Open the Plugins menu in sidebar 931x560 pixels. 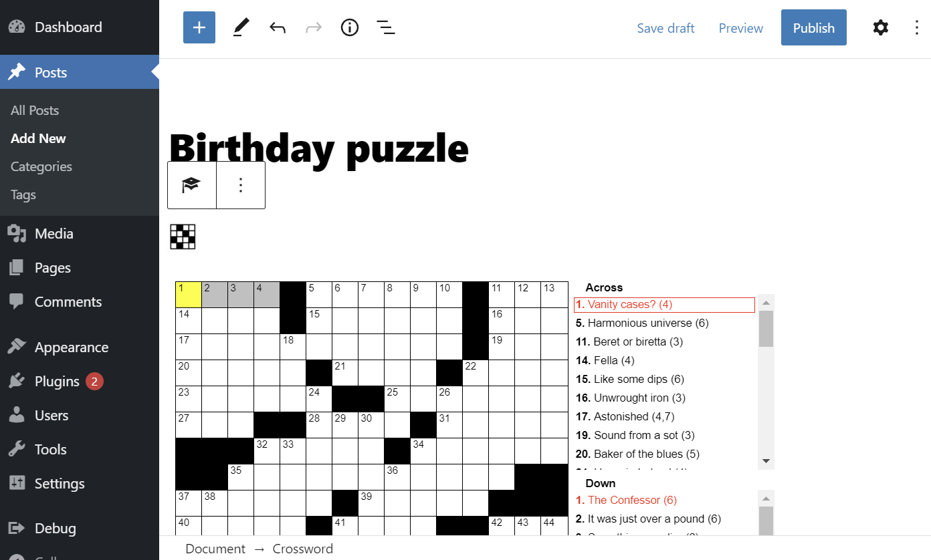(x=57, y=382)
